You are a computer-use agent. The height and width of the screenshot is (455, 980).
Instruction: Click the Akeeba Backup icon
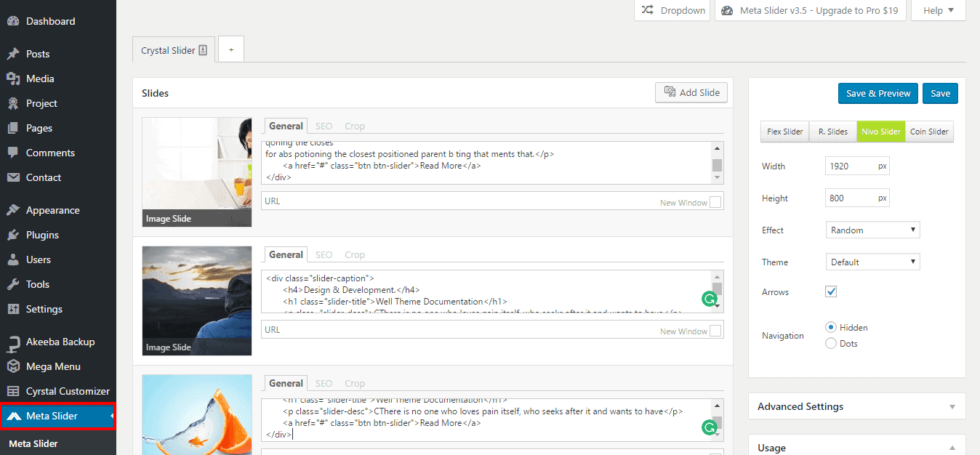pos(13,342)
